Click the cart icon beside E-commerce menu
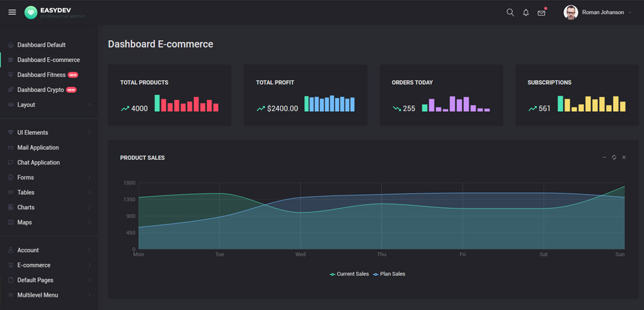 [11, 265]
